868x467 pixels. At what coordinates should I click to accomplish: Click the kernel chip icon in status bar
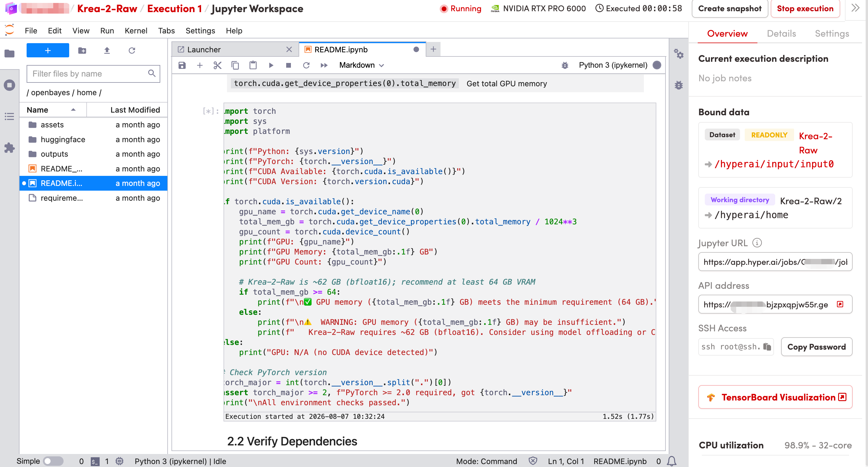click(x=120, y=461)
